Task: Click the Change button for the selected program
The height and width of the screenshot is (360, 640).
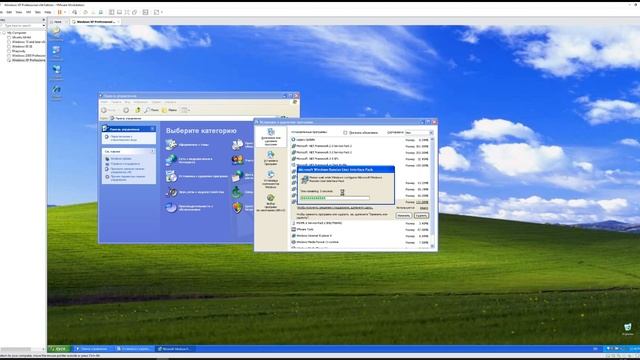Action: (x=403, y=216)
